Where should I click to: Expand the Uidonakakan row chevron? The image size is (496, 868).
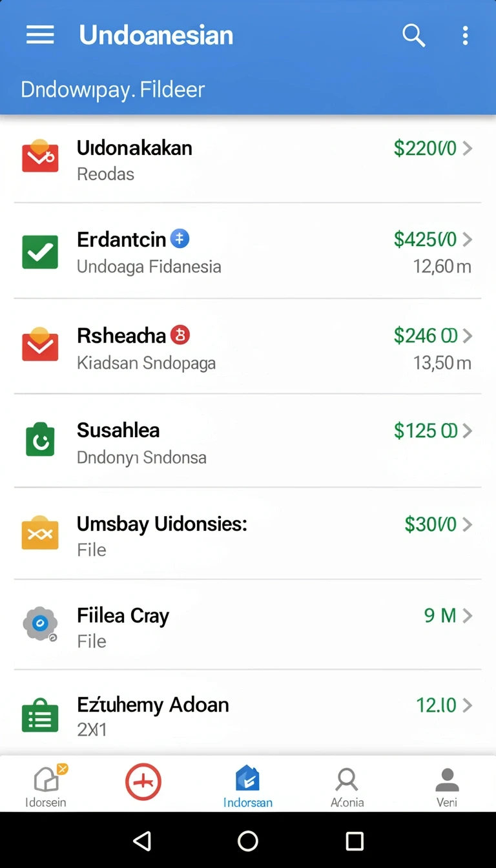tap(468, 149)
